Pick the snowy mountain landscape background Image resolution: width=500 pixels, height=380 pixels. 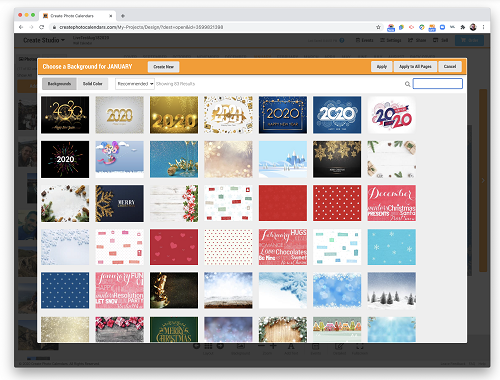tap(283, 159)
